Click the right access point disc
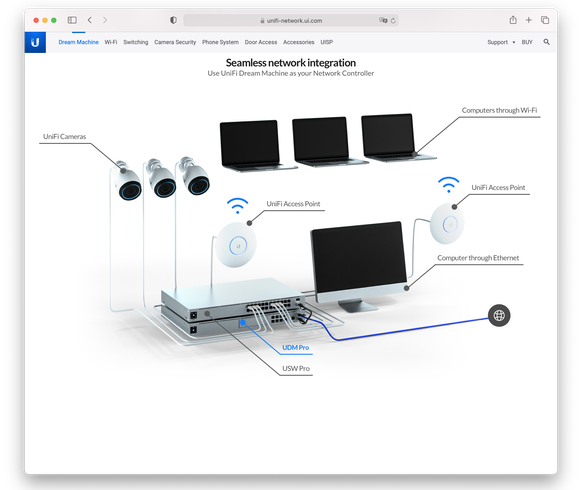The width and height of the screenshot is (582, 490). [x=447, y=224]
